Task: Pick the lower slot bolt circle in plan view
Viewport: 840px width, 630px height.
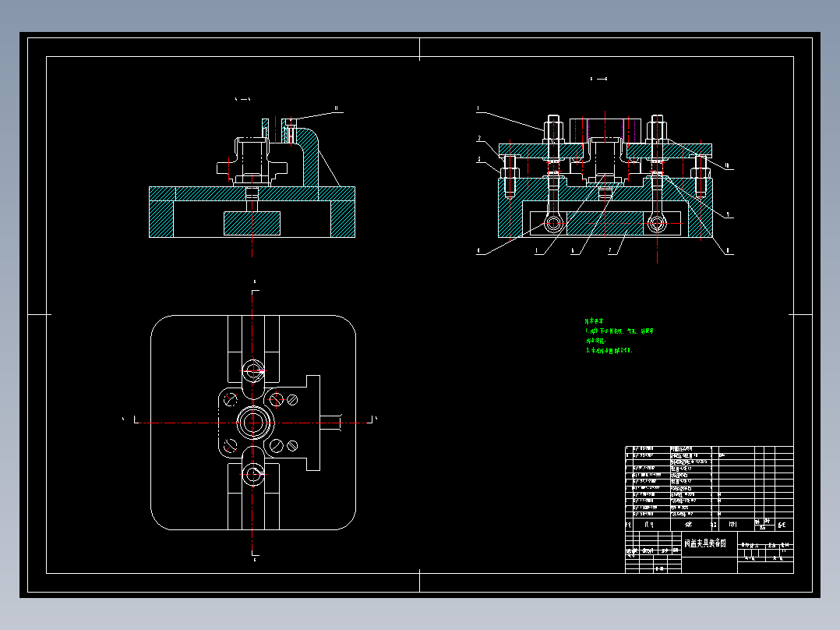Action: 252,474
